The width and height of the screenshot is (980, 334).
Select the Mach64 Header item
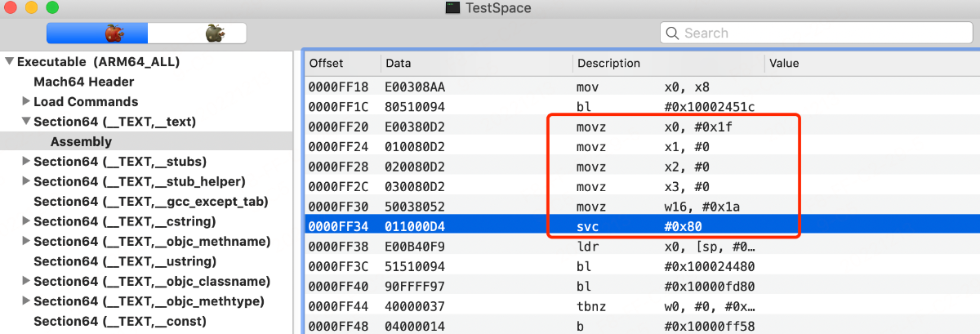pyautogui.click(x=83, y=82)
